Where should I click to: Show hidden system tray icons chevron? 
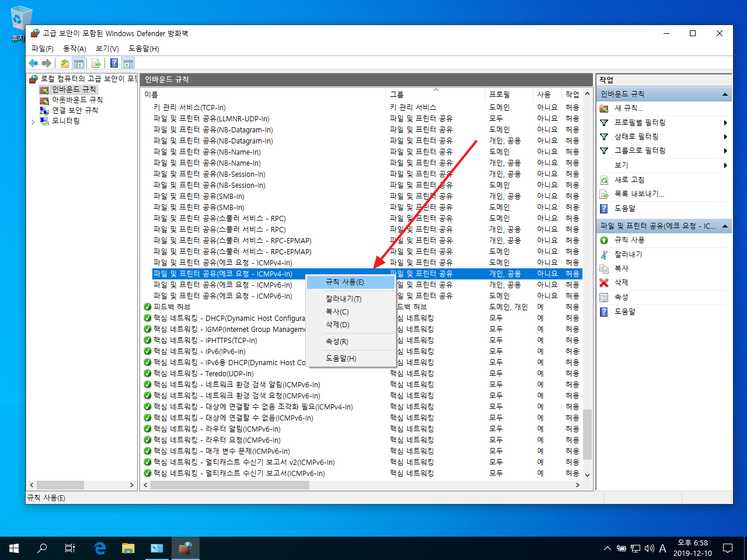608,548
